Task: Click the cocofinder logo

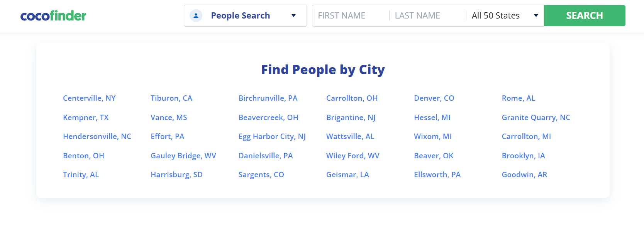Action: tap(53, 16)
